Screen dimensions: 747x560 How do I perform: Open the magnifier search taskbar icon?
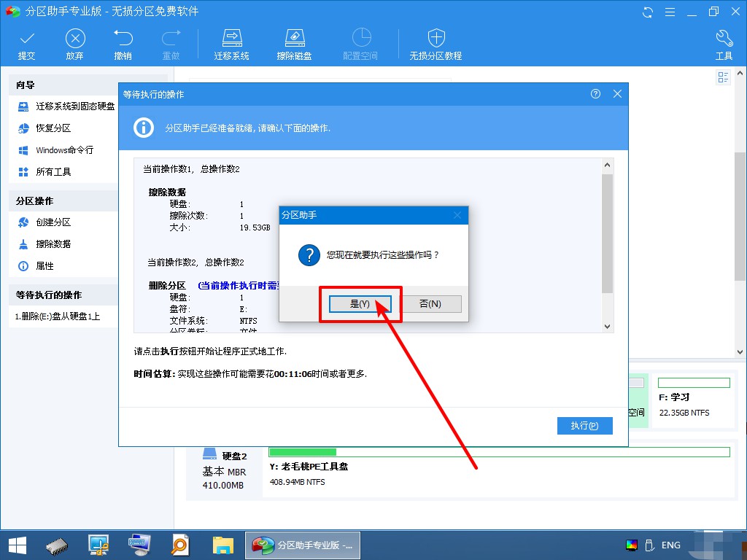(181, 545)
